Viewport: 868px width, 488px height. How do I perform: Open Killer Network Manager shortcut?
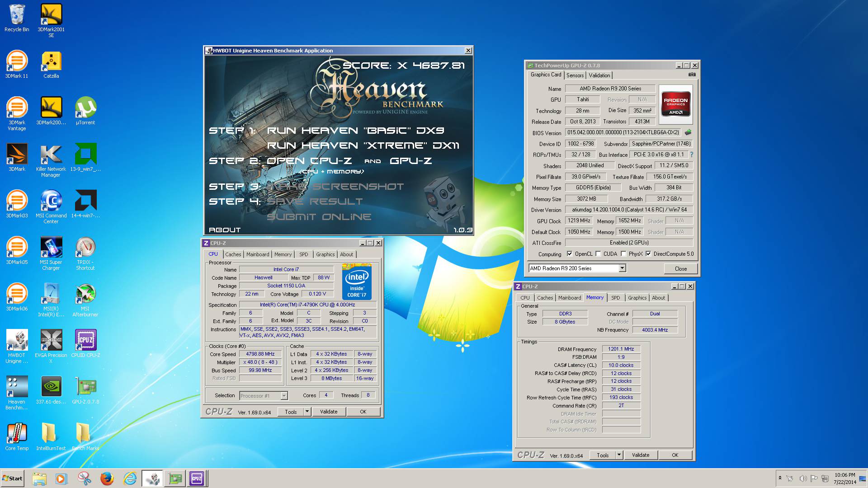pos(51,160)
